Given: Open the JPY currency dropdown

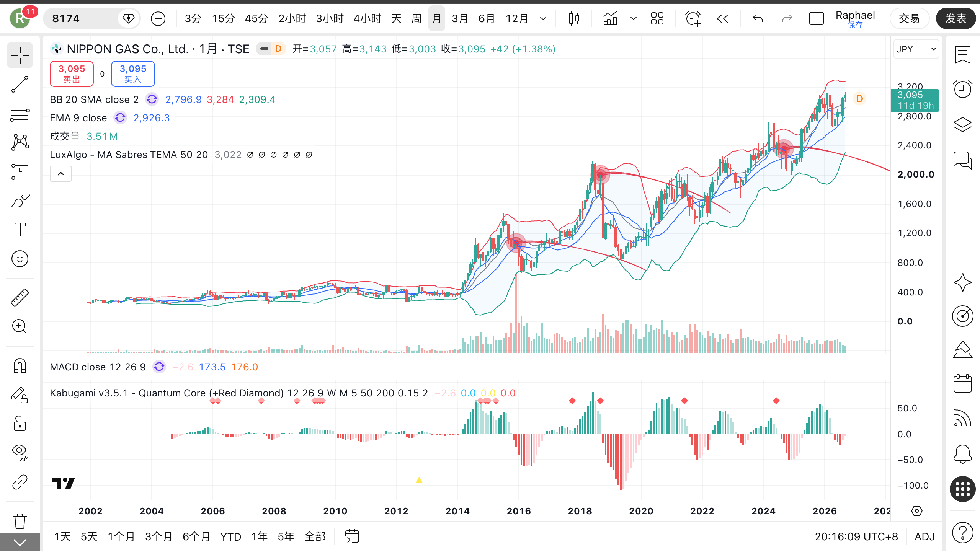Looking at the screenshot, I should tap(916, 49).
